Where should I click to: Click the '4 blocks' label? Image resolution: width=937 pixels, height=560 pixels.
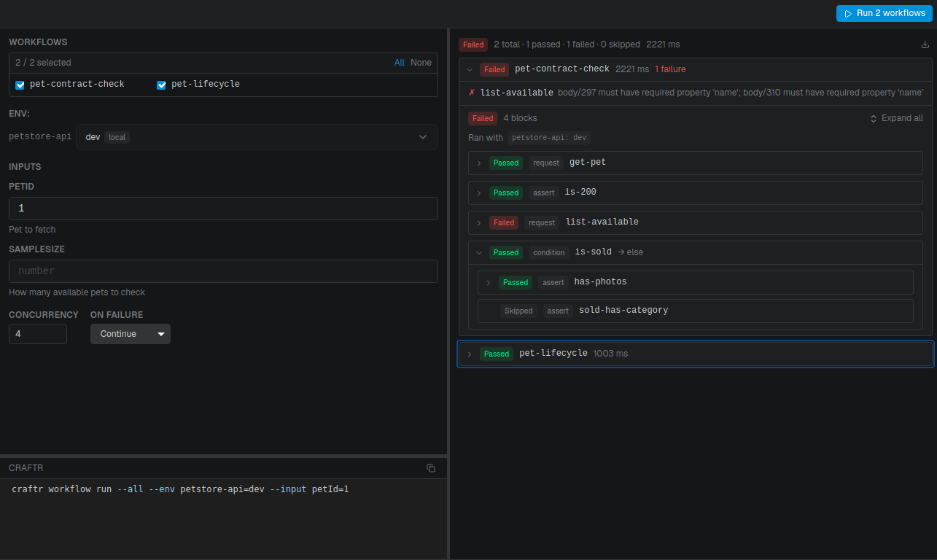520,118
